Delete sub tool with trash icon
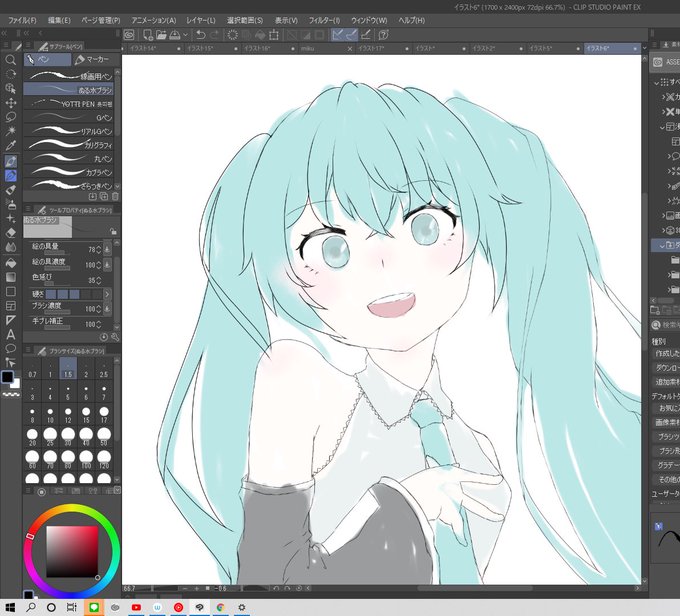Image resolution: width=680 pixels, height=616 pixels. pos(115,197)
